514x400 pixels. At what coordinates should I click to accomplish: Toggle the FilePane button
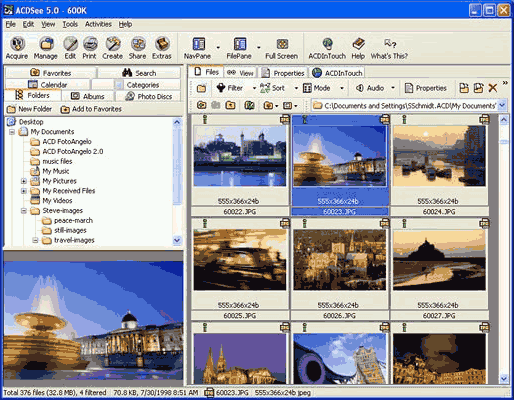pyautogui.click(x=239, y=49)
